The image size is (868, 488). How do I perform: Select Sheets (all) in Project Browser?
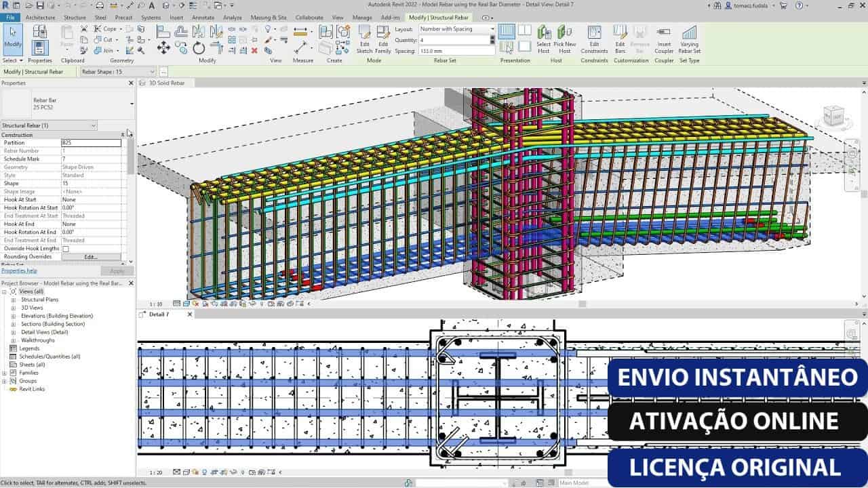coord(31,365)
